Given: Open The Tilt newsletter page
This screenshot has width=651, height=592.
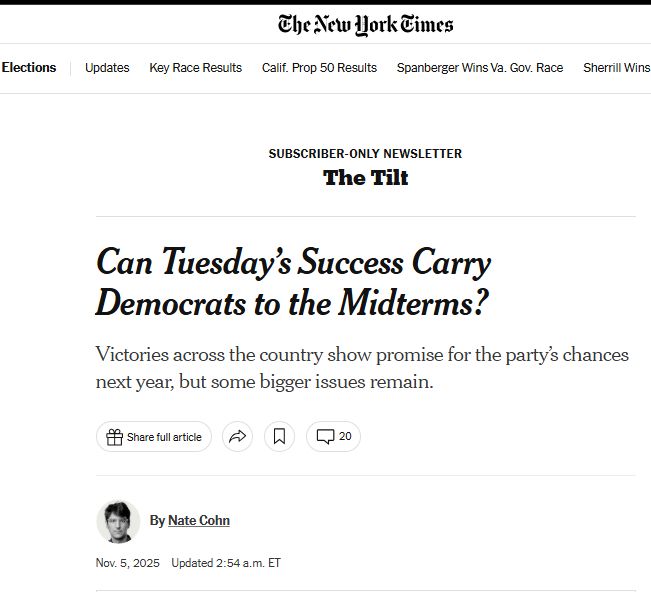Looking at the screenshot, I should tap(365, 178).
